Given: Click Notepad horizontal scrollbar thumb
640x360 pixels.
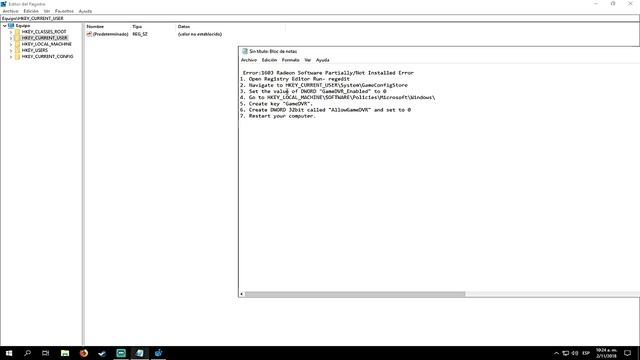Looking at the screenshot, I should coord(355,294).
